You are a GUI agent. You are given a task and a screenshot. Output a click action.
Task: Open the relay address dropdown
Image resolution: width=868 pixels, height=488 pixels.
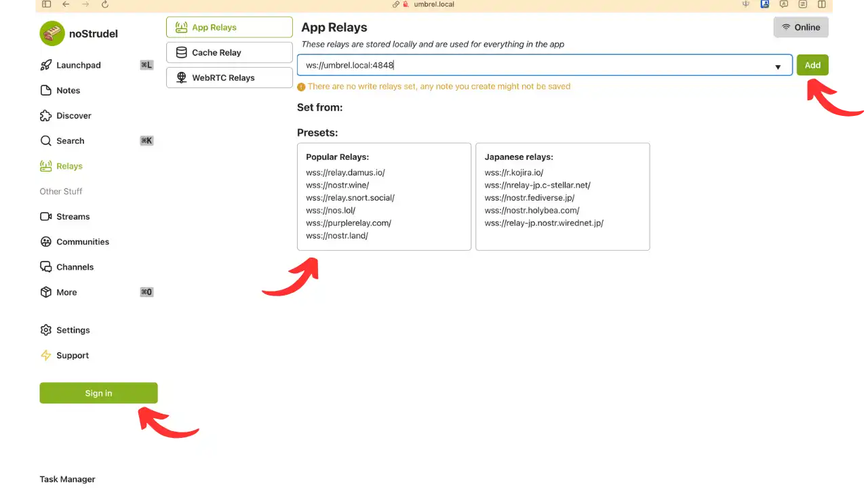pos(778,65)
